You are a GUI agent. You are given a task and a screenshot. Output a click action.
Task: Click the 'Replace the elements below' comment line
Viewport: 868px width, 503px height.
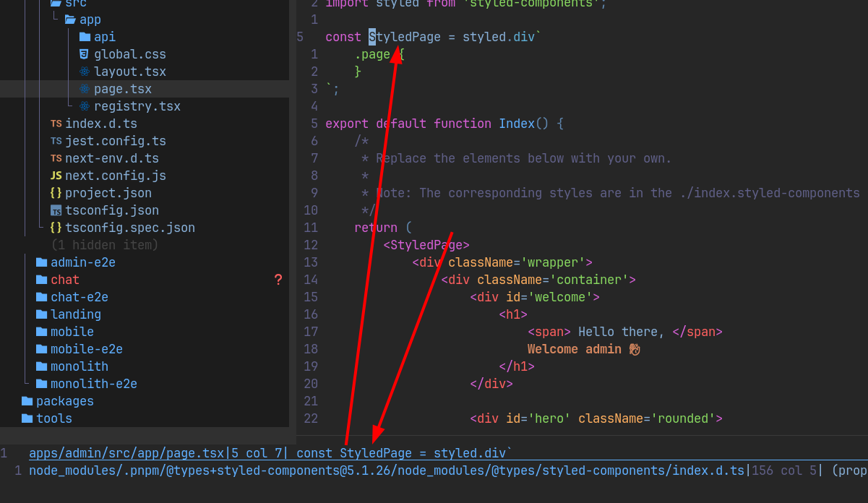(x=517, y=158)
